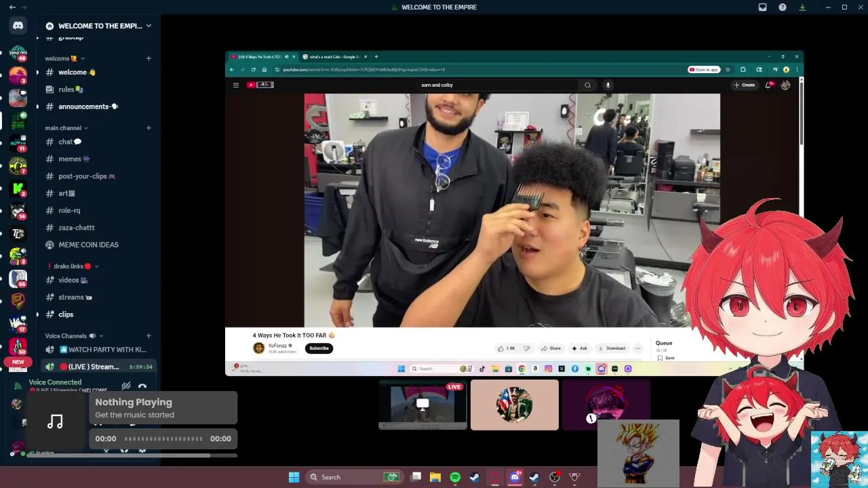Click the YouTube search field 'sam and colby'

pos(498,85)
